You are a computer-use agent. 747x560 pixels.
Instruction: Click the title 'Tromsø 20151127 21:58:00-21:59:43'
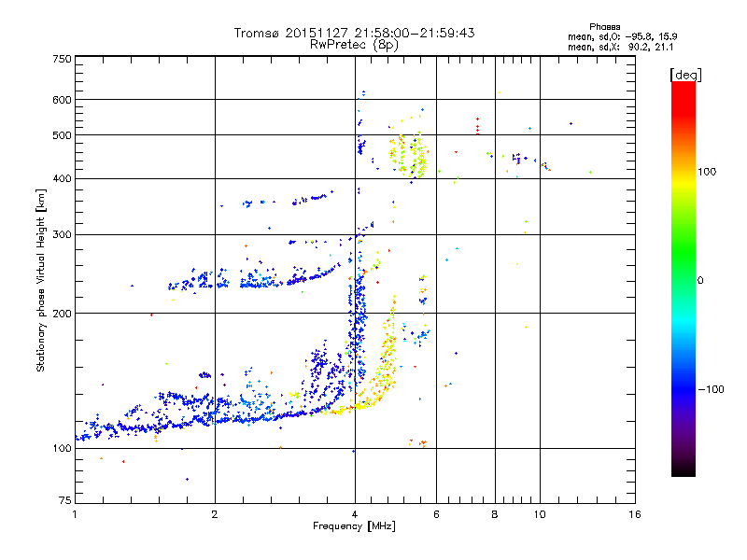354,33
